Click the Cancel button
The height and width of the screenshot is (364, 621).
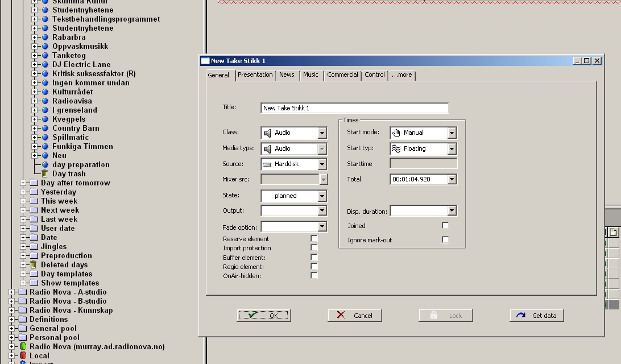click(354, 315)
